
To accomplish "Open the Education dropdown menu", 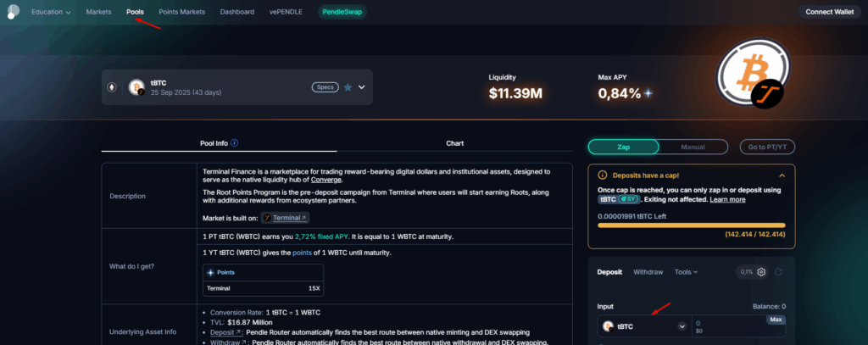I will 51,12.
